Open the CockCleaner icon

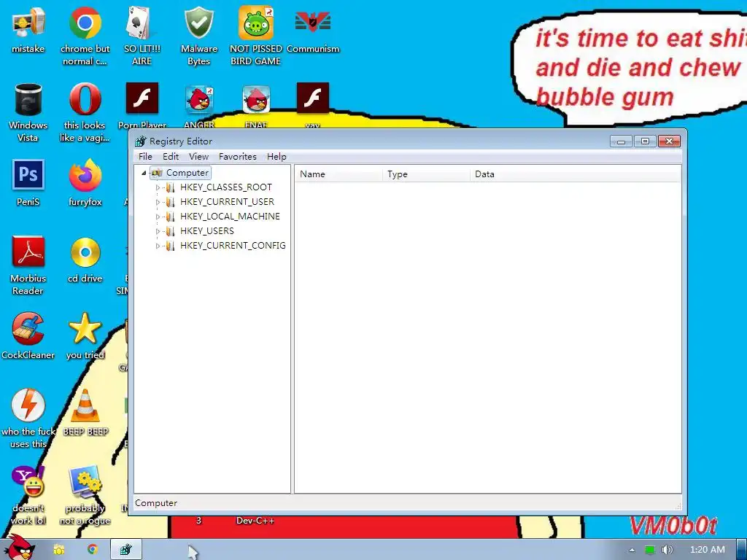coord(28,335)
